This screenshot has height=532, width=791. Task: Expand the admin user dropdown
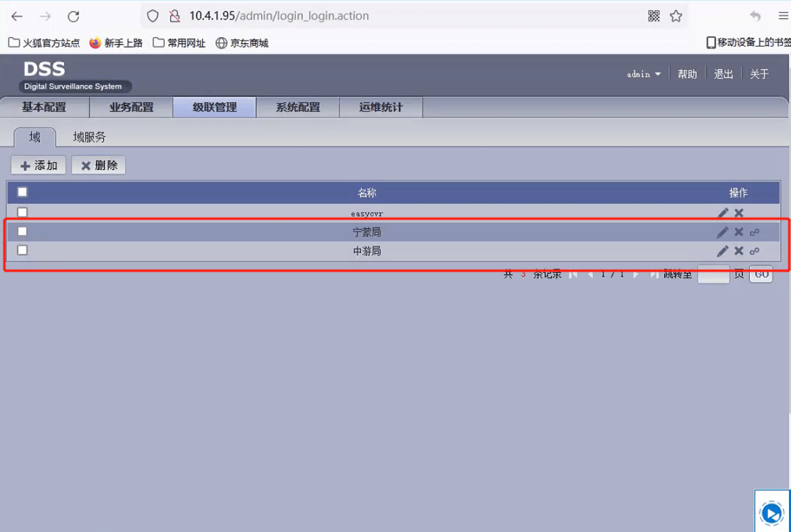643,74
